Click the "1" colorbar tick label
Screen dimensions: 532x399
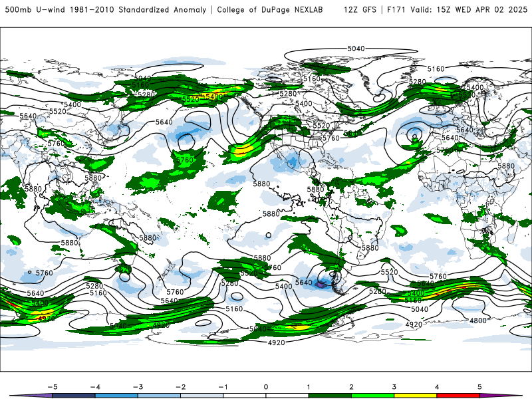point(309,387)
